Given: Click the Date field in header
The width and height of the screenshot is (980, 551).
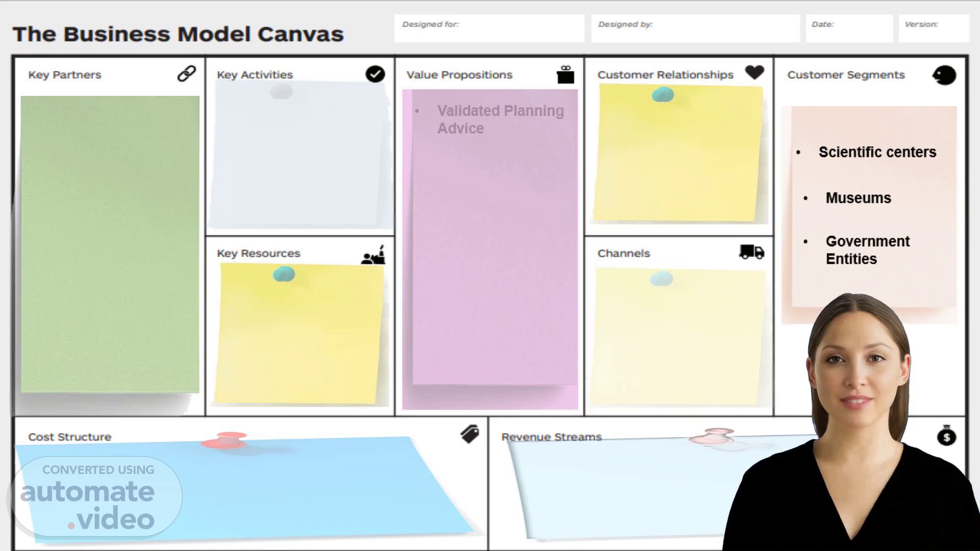Looking at the screenshot, I should click(x=849, y=28).
